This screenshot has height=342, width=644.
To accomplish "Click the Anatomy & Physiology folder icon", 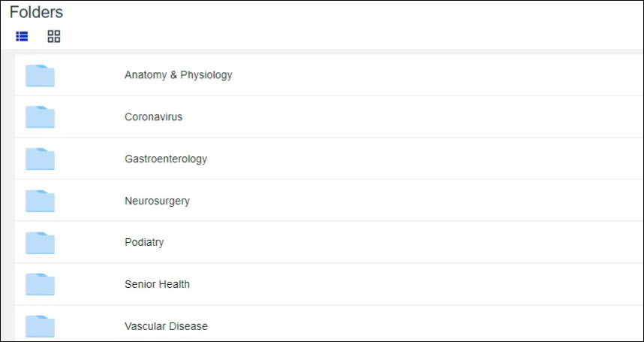I will [x=40, y=75].
